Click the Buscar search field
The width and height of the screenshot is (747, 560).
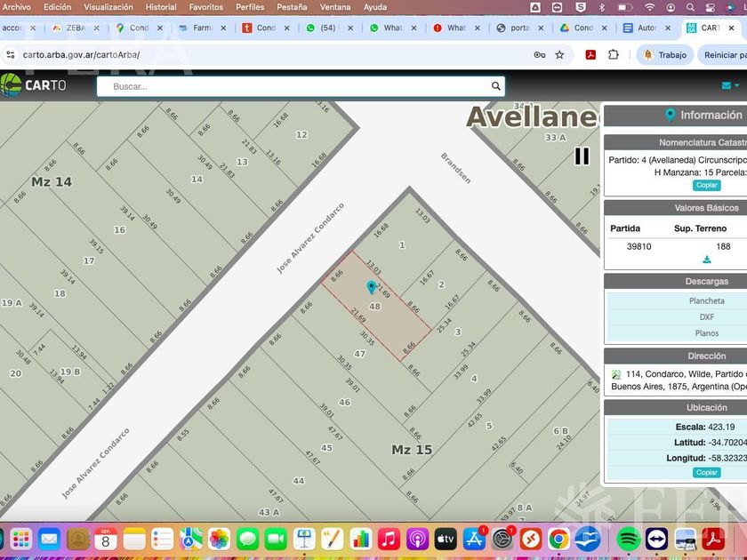tap(293, 86)
